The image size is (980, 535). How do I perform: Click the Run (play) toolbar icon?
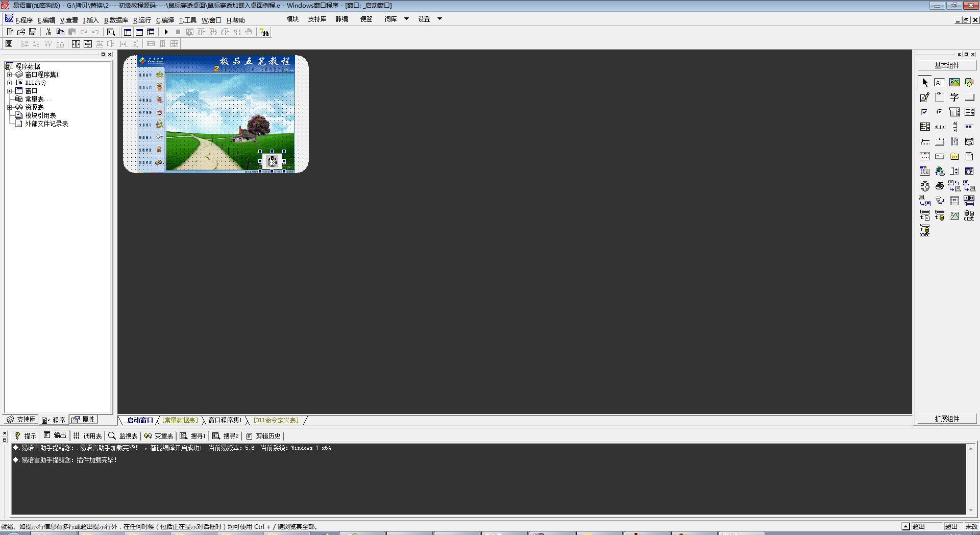click(x=166, y=32)
